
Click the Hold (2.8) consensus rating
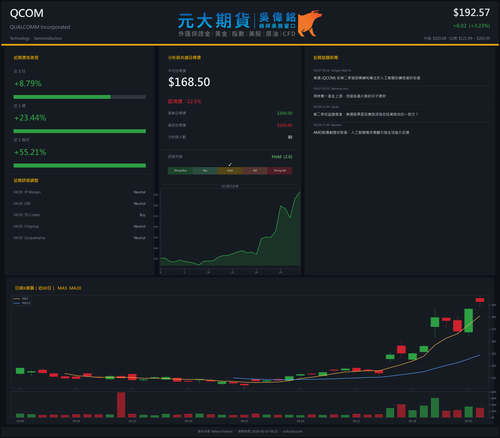coord(282,157)
